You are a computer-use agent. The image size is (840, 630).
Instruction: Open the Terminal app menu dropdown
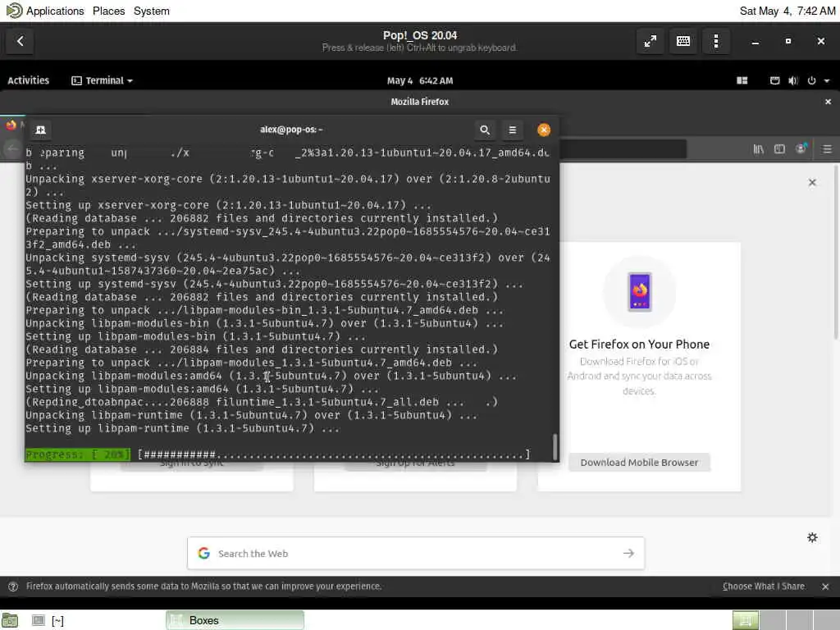tap(102, 80)
